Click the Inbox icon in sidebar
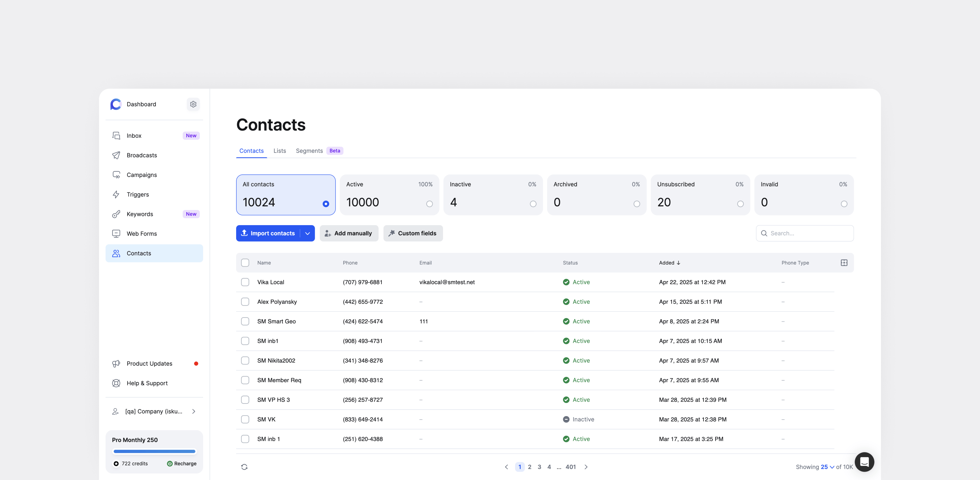The image size is (980, 480). pyautogui.click(x=116, y=135)
